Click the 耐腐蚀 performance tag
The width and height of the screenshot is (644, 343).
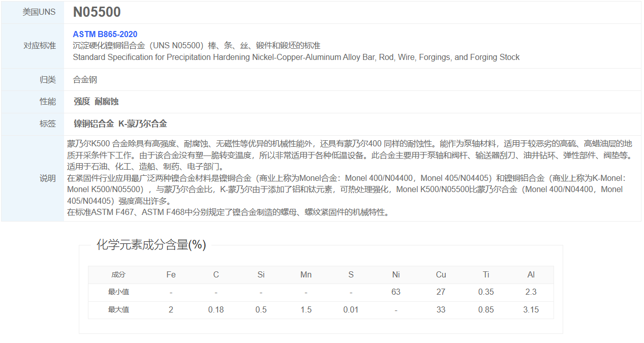click(x=107, y=102)
